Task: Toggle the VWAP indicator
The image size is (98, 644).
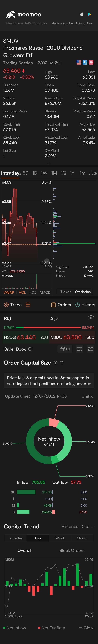Action: pyautogui.click(x=9, y=292)
